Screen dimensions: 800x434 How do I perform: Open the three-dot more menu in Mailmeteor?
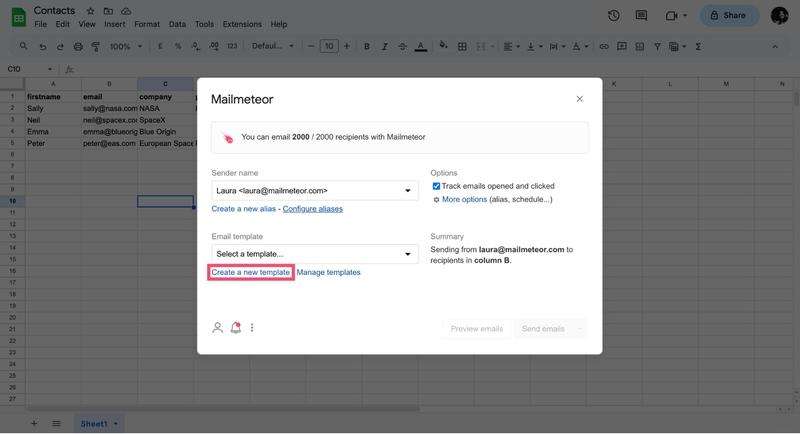click(252, 327)
